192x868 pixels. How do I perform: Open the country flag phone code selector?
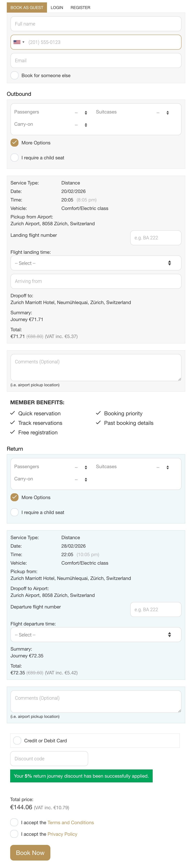(19, 42)
